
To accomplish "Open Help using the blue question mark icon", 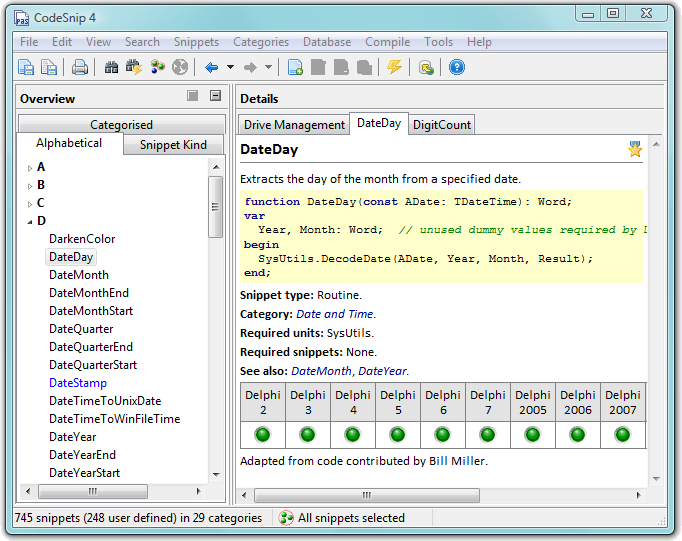I will coord(457,68).
